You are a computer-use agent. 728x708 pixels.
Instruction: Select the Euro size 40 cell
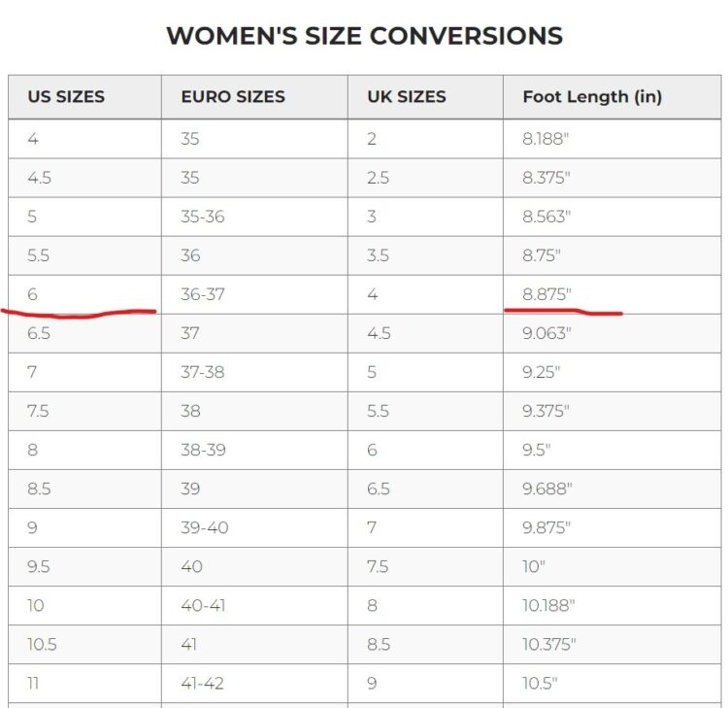(x=191, y=566)
